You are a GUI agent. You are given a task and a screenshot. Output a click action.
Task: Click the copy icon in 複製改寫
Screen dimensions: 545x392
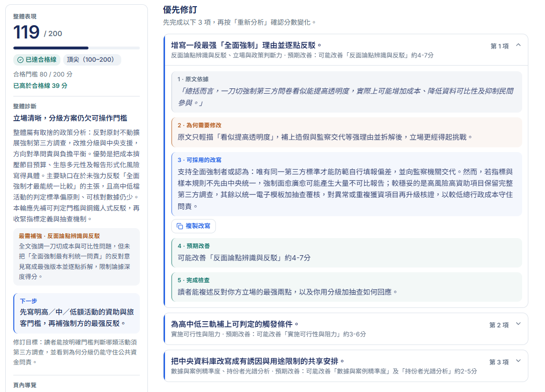click(x=180, y=226)
